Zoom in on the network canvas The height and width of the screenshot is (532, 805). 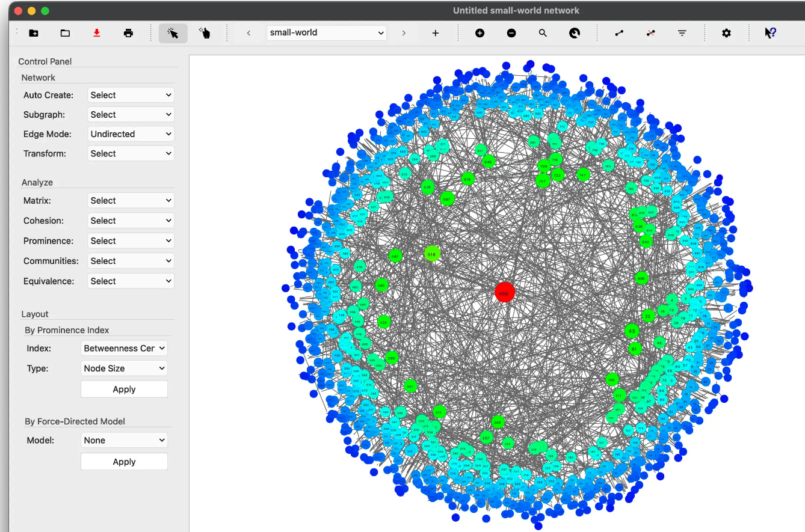point(480,33)
